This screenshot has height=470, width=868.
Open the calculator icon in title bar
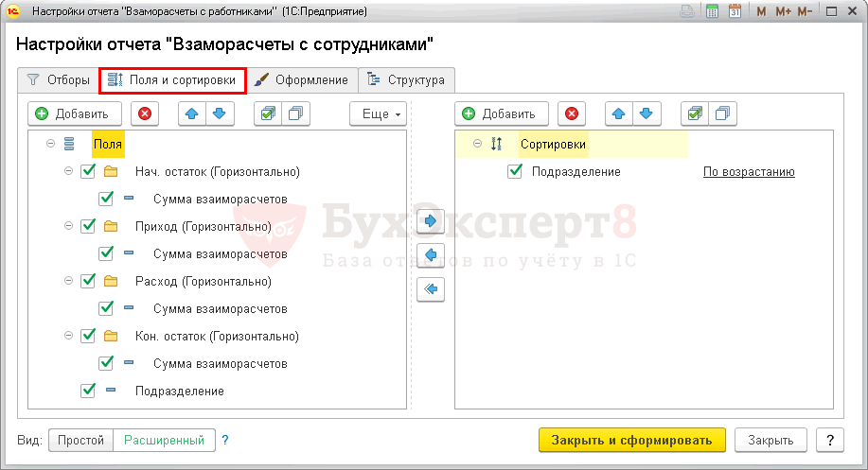click(712, 11)
